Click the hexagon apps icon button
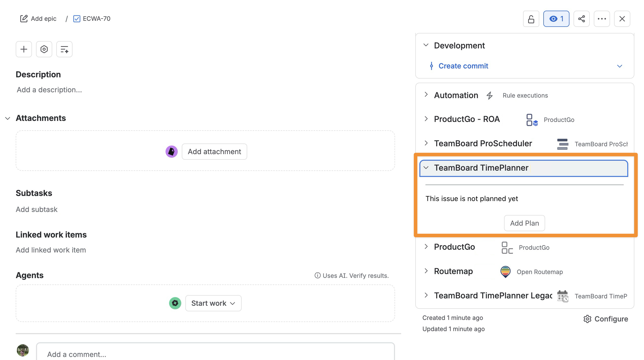Viewport: 644px width, 360px height. point(44,49)
